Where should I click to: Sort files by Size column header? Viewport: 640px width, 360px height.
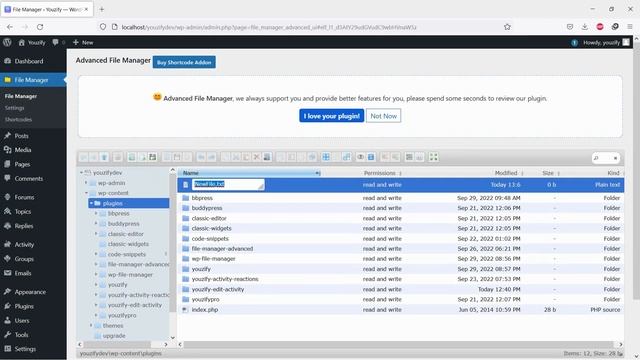click(548, 173)
